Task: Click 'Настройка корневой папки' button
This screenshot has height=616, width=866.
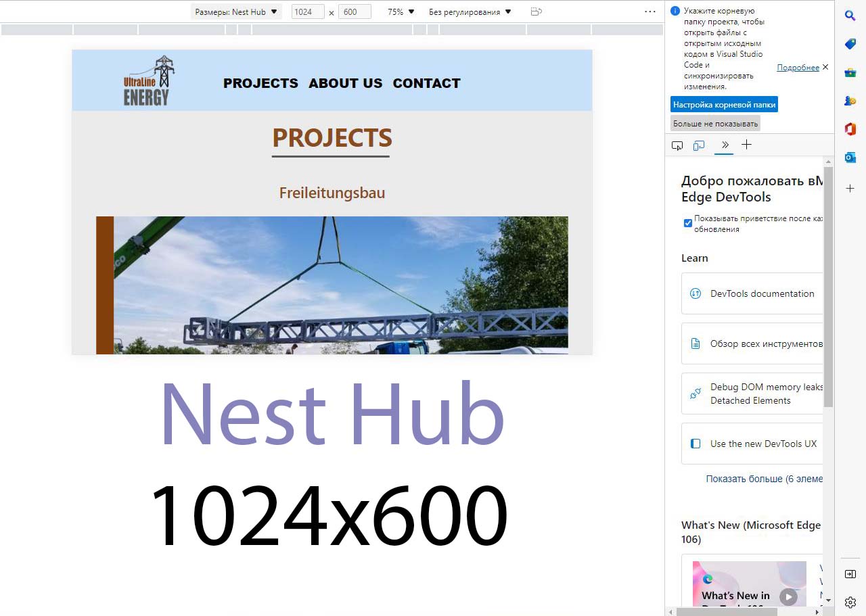Action: (x=724, y=105)
